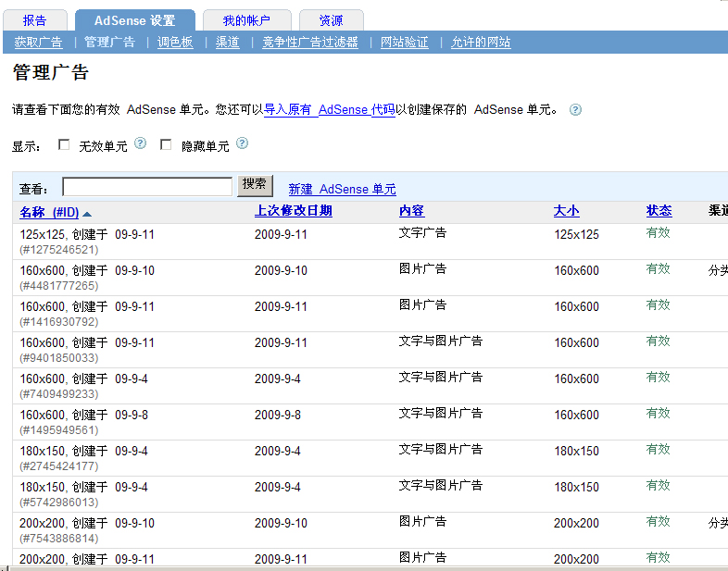Click help icon after AdSense 单元 description

tap(575, 109)
